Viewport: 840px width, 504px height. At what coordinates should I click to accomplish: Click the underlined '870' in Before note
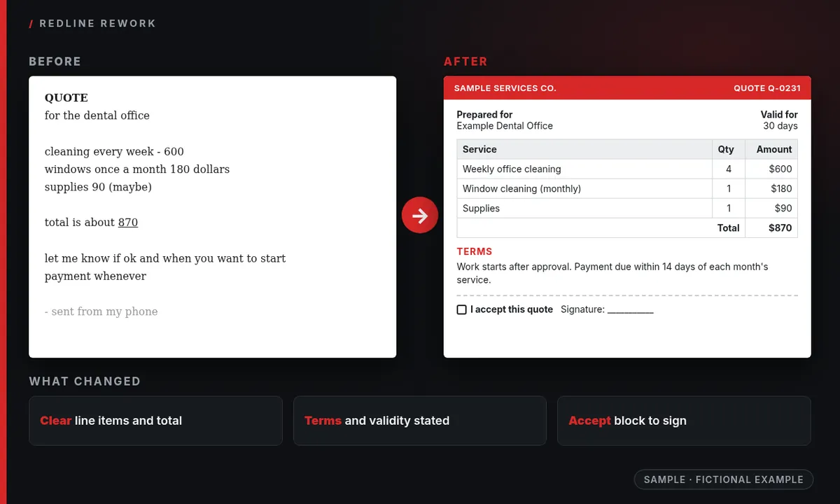(128, 223)
